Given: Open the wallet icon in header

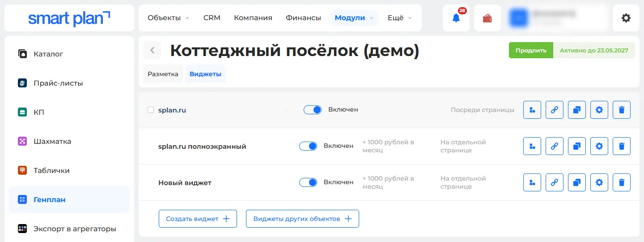Looking at the screenshot, I should click(x=487, y=18).
